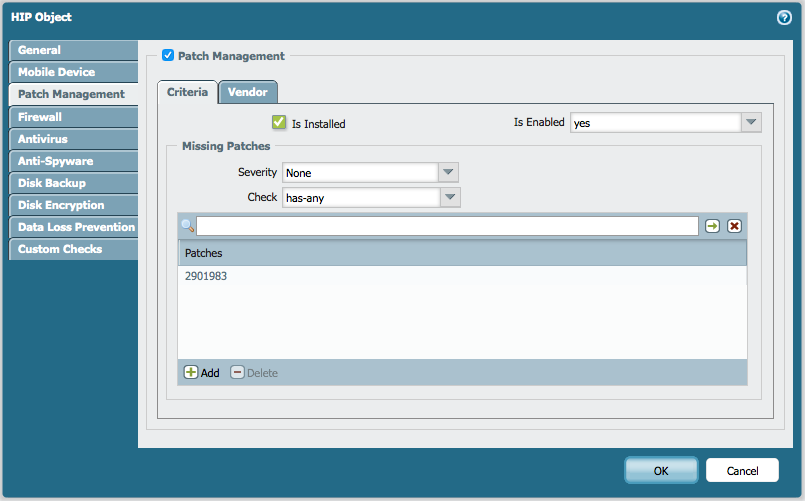Uncheck the Patch Management checkbox
The height and width of the screenshot is (501, 805).
[x=168, y=55]
